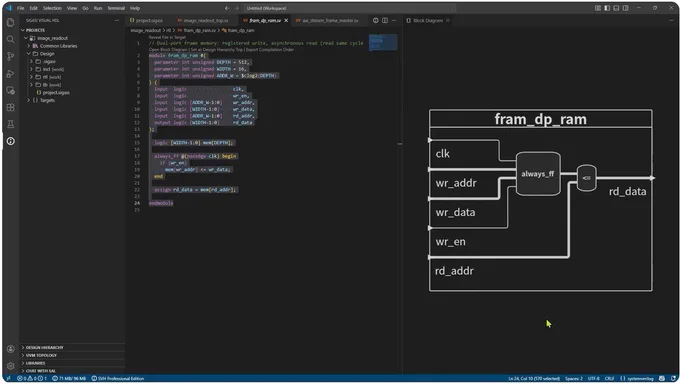Viewport: 680px width, 384px height.
Task: Click the Open Block Diagram code lens
Action: 169,50
